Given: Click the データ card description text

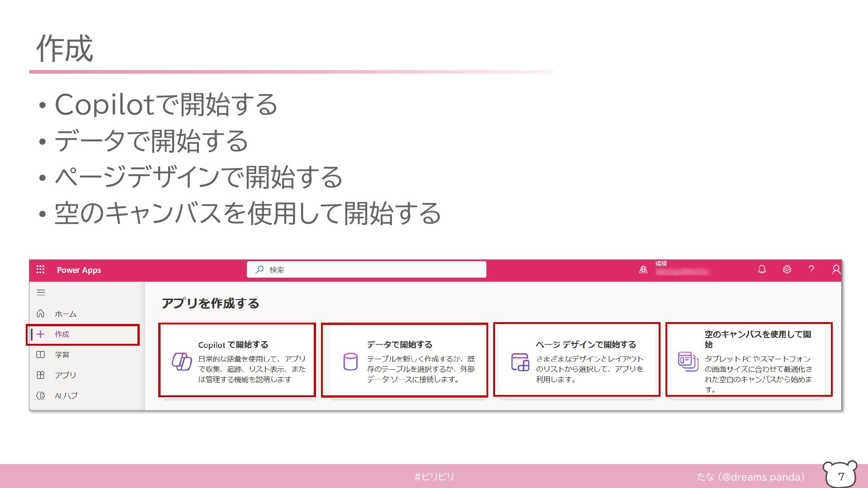Looking at the screenshot, I should coord(421,369).
